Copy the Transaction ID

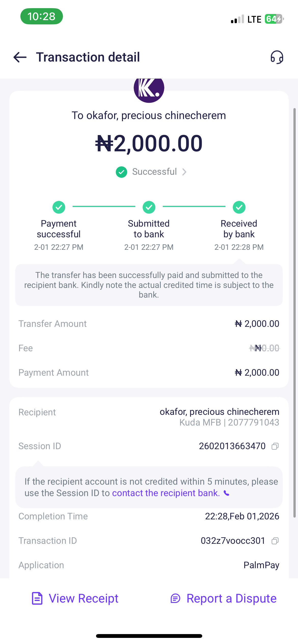(275, 541)
